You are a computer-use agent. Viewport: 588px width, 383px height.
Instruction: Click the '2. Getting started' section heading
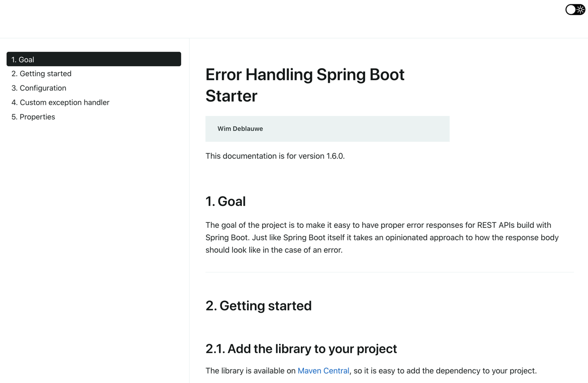(x=258, y=306)
